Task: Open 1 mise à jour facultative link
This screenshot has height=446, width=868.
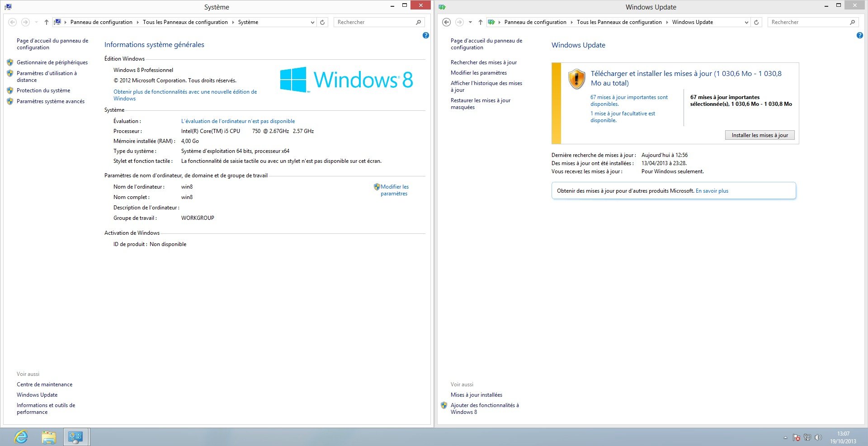Action: point(623,117)
